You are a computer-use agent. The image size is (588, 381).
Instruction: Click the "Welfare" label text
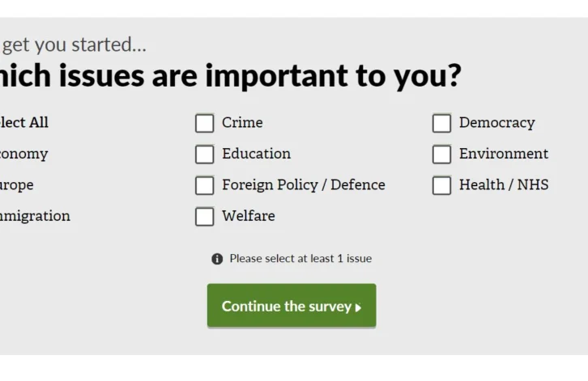(249, 216)
